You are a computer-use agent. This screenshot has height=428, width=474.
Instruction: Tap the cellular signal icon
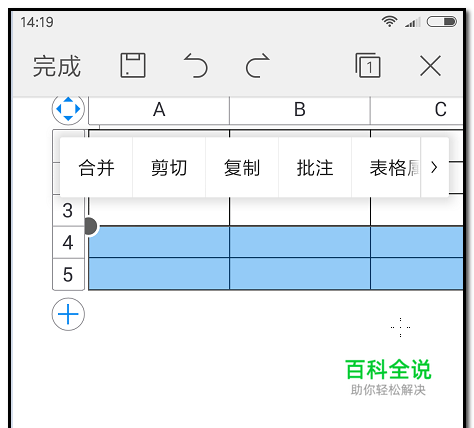[413, 22]
